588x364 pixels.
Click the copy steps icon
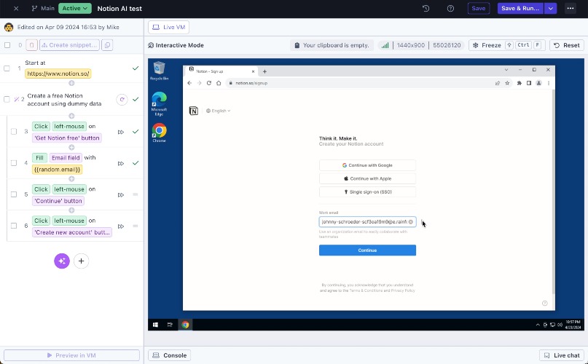107,45
